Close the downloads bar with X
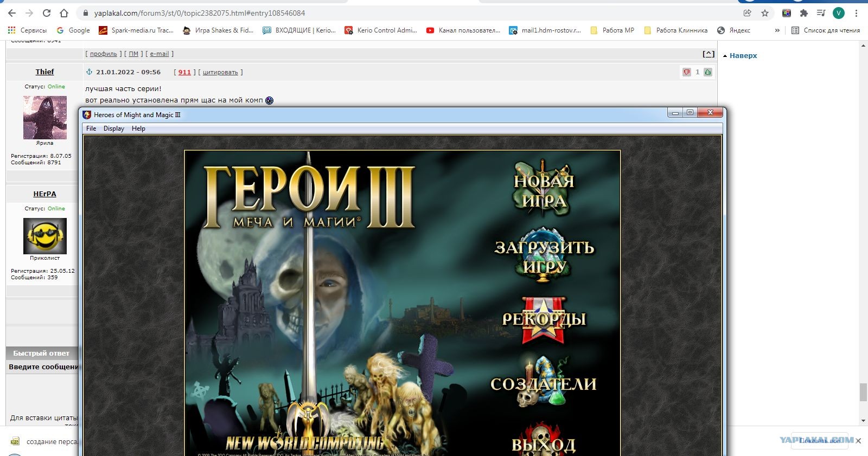Image resolution: width=868 pixels, height=456 pixels. [858, 441]
